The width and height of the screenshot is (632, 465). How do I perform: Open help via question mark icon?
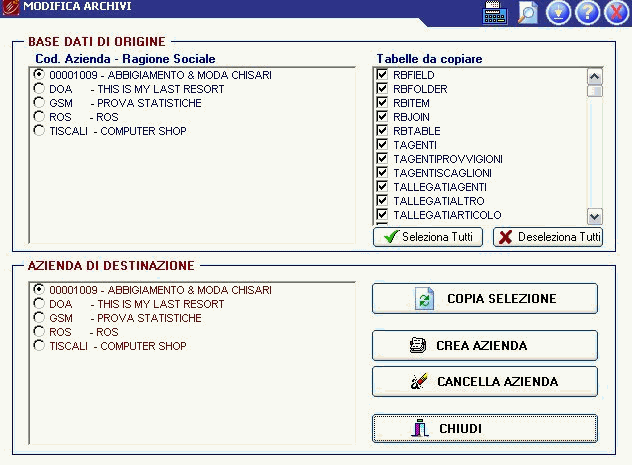[x=587, y=12]
